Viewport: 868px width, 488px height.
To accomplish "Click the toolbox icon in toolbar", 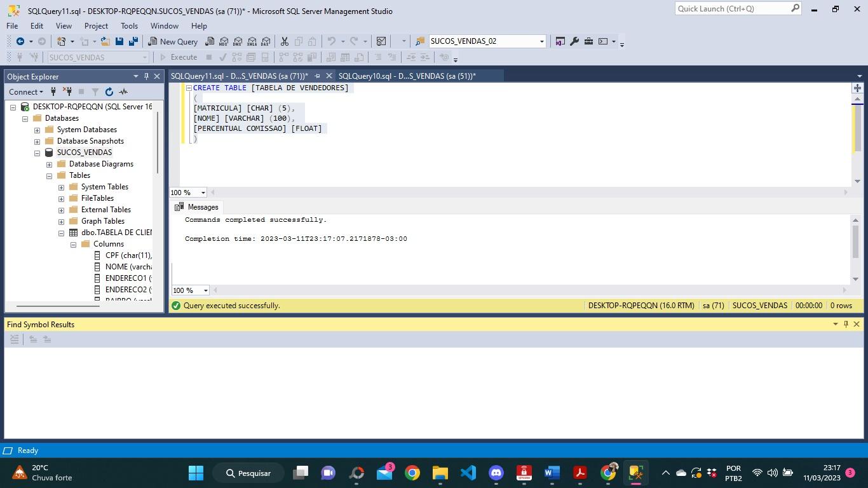I will (589, 41).
